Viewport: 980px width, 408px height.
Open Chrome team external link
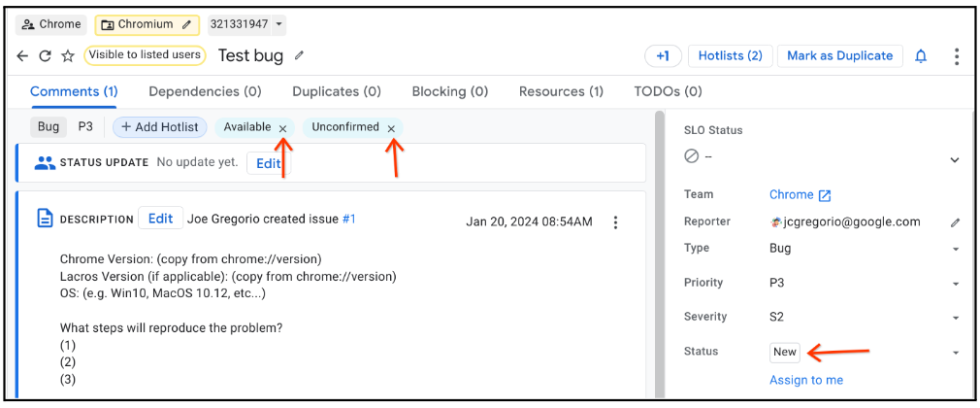(x=824, y=195)
